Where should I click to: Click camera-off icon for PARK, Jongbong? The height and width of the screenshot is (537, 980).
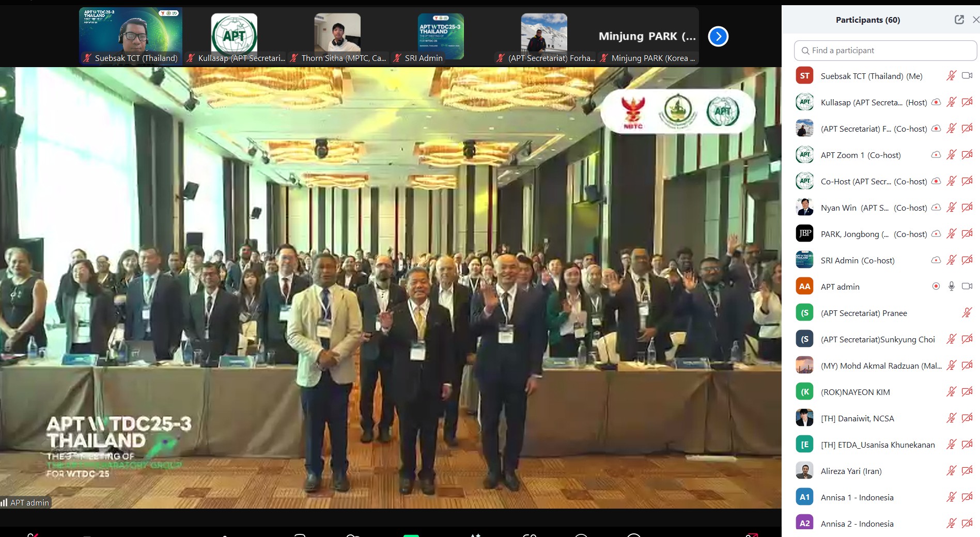pos(967,234)
